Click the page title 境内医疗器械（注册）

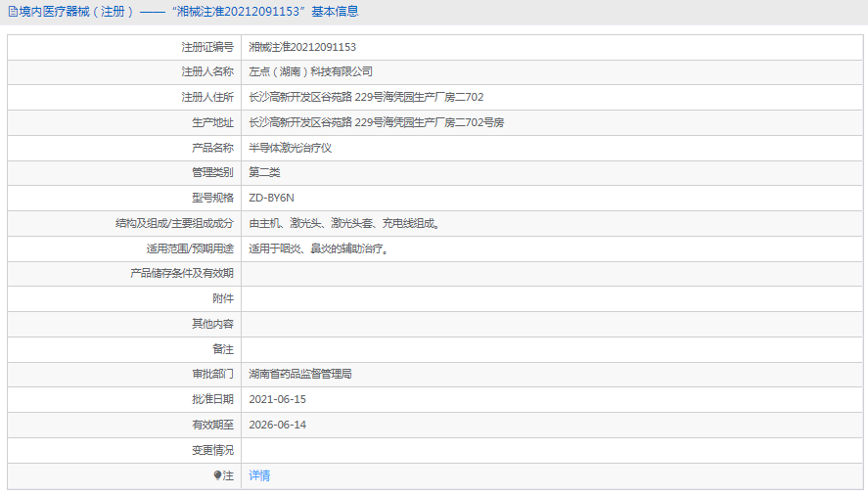click(75, 12)
